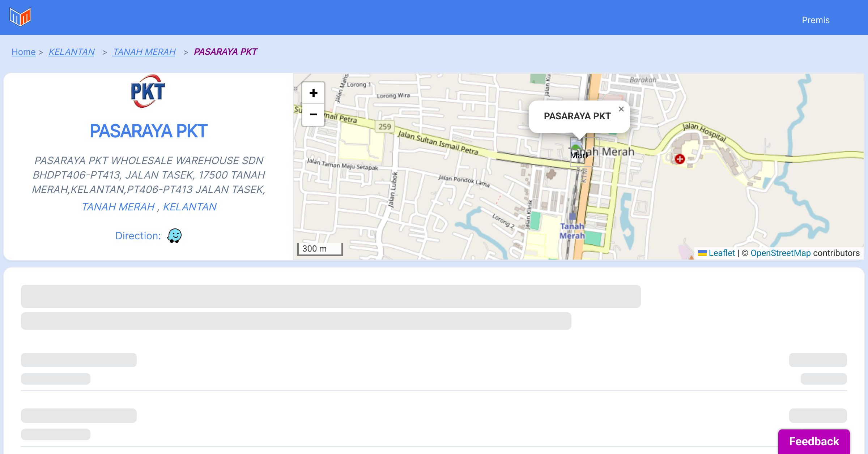Click the Tanah Merah railway station icon
The width and height of the screenshot is (868, 454).
tap(572, 217)
